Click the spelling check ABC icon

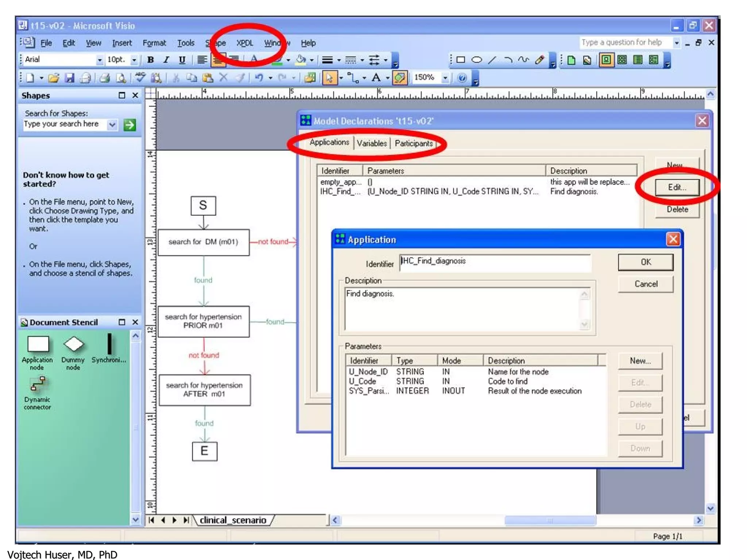tap(140, 78)
